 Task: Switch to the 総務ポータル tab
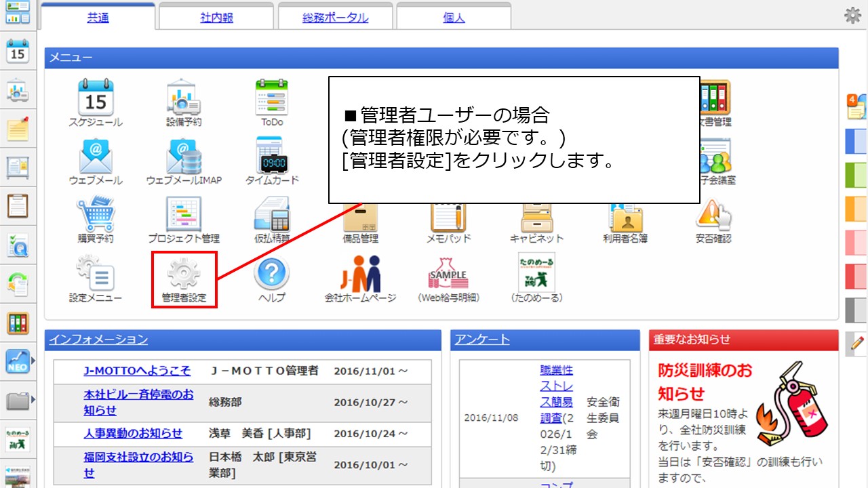[335, 17]
